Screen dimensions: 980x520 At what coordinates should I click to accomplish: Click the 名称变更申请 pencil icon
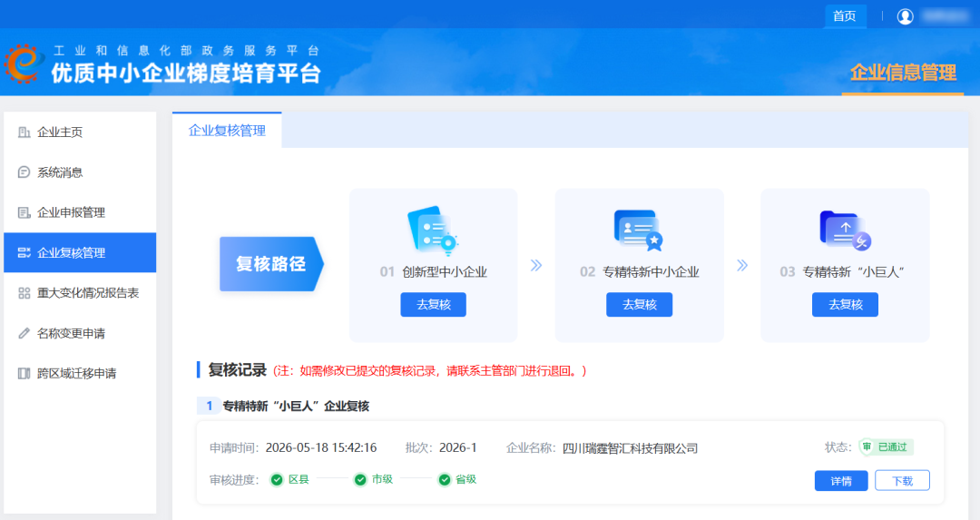click(x=24, y=333)
